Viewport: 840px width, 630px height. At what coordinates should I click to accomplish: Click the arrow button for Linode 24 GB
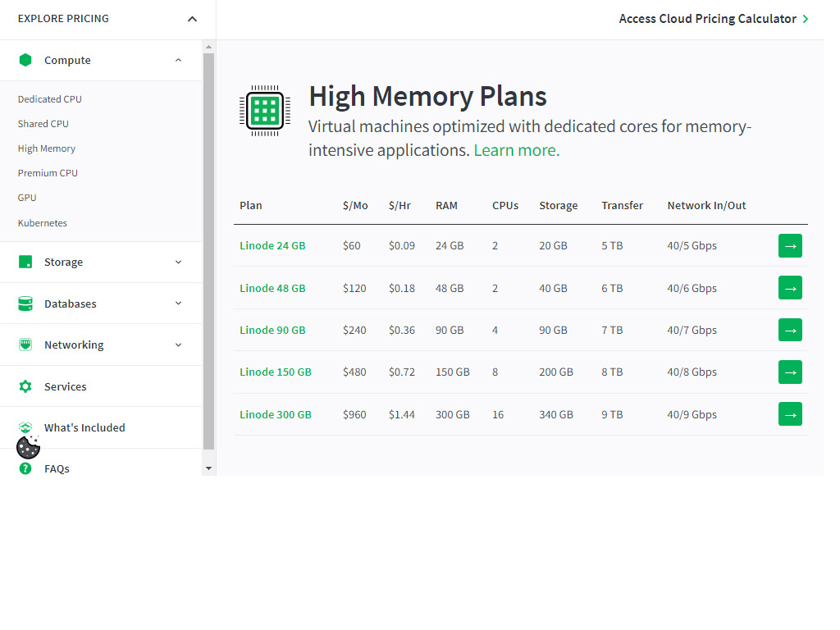point(790,246)
